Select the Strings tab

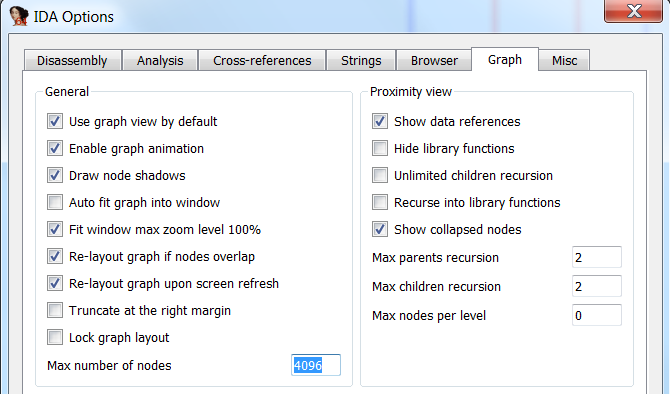point(361,61)
